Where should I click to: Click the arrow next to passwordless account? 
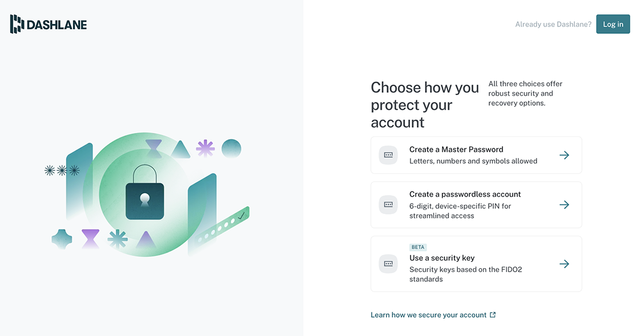tap(564, 205)
